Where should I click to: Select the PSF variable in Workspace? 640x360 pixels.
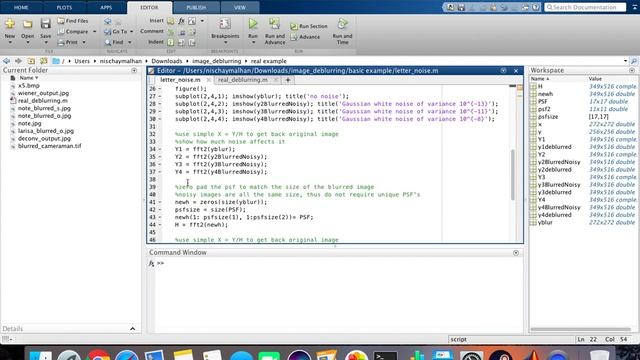pyautogui.click(x=542, y=101)
